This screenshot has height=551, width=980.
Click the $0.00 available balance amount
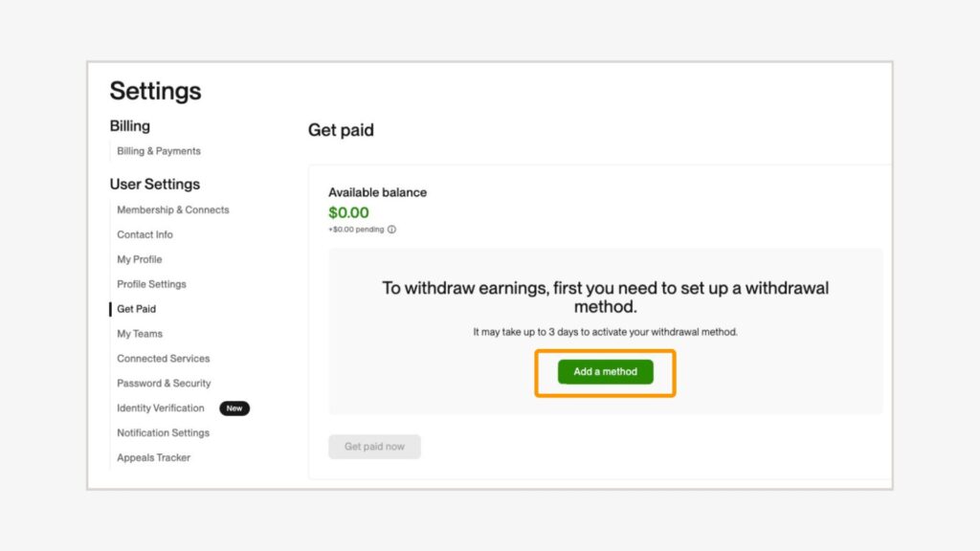pyautogui.click(x=348, y=212)
